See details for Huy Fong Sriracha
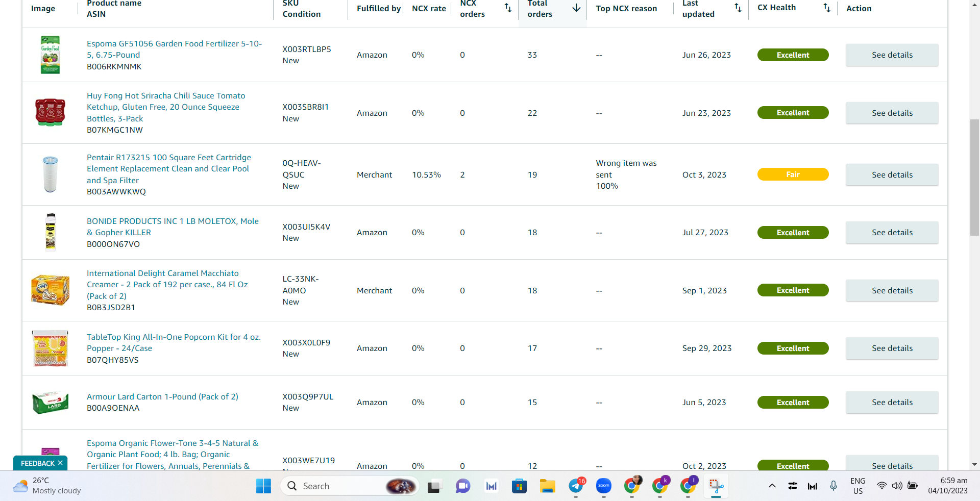This screenshot has height=501, width=980. (x=892, y=113)
